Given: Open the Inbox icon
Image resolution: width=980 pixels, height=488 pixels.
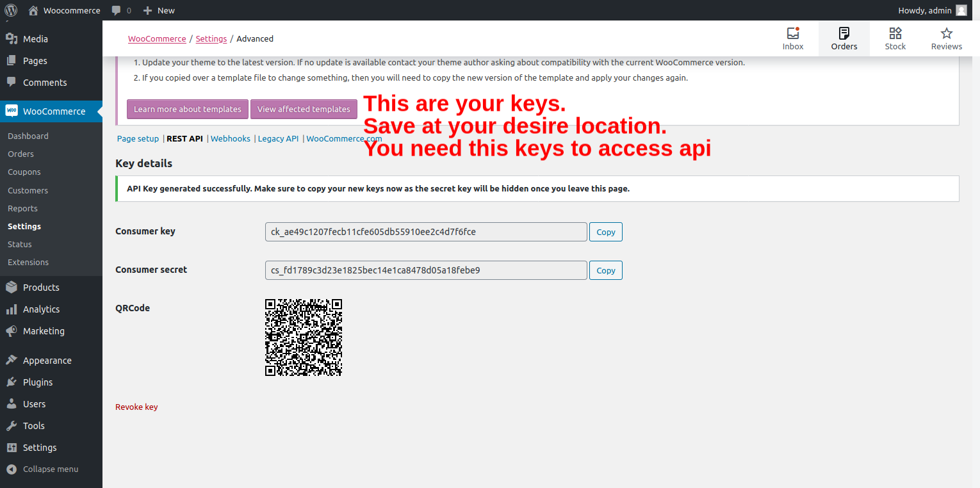Looking at the screenshot, I should (793, 33).
